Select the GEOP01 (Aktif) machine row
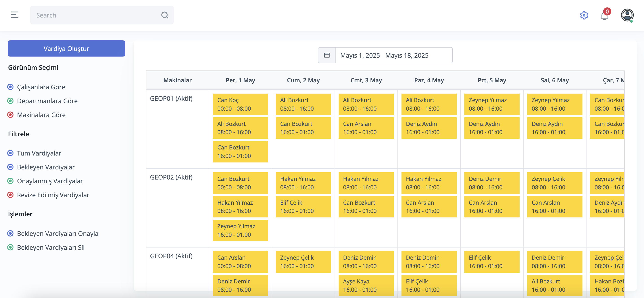The width and height of the screenshot is (644, 298). tap(171, 99)
